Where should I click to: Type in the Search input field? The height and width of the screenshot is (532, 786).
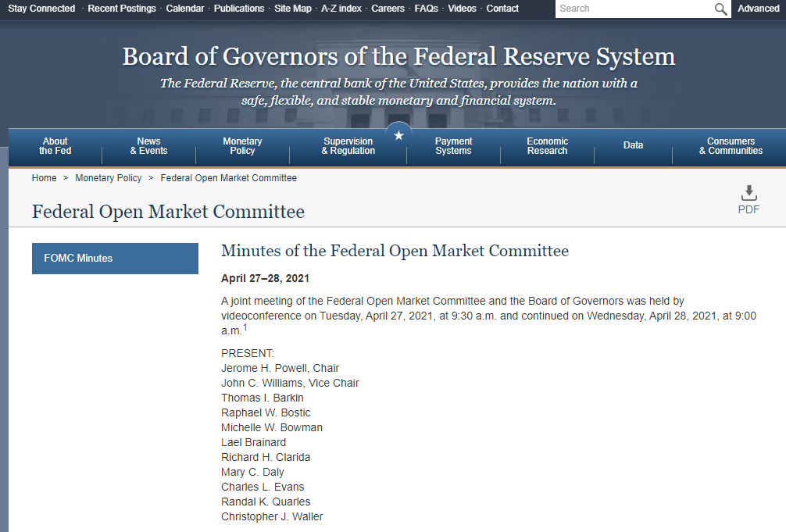click(x=634, y=9)
